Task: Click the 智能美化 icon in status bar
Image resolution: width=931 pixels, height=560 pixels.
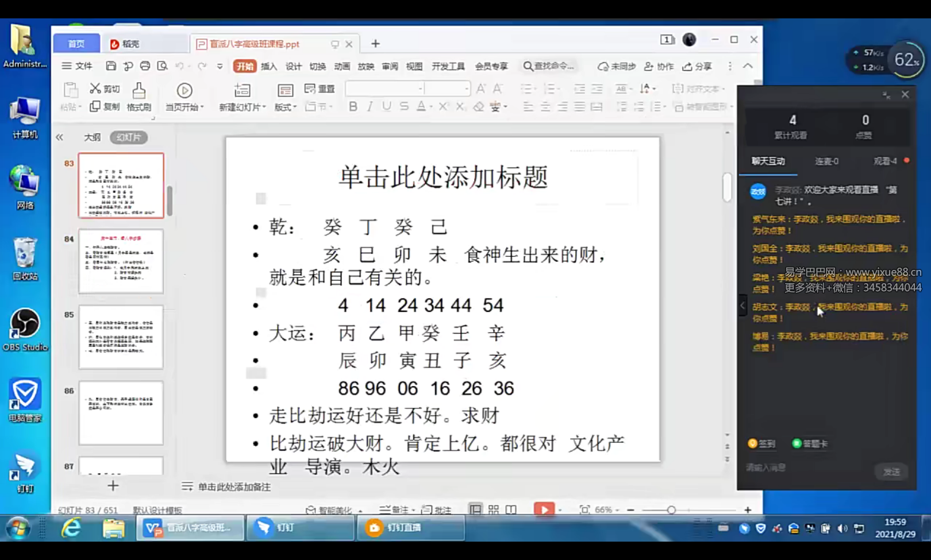Action: pos(330,509)
